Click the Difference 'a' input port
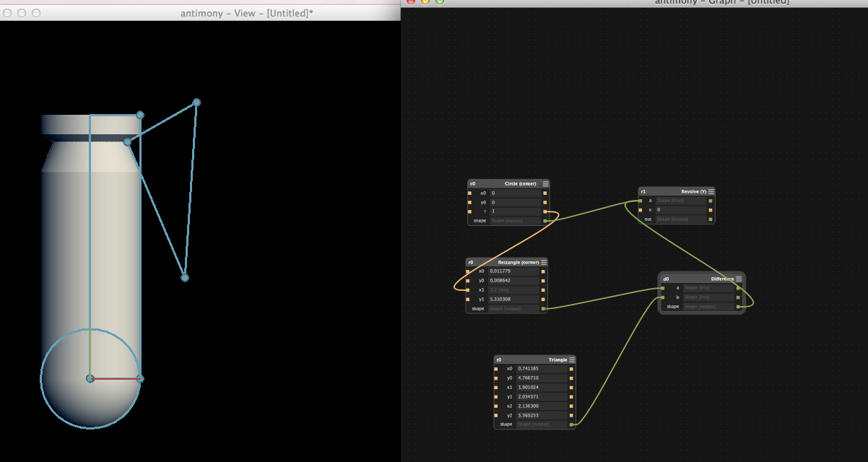 click(x=662, y=288)
